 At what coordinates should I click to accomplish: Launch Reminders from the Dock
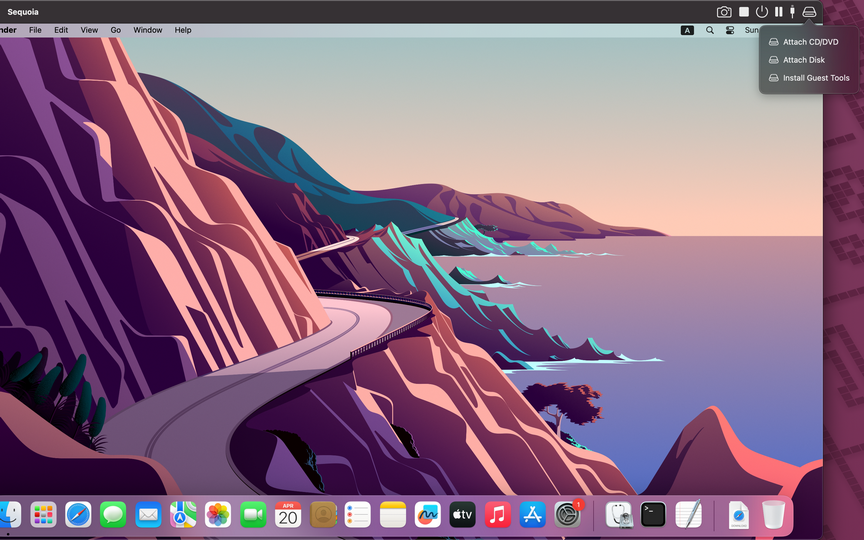point(358,515)
